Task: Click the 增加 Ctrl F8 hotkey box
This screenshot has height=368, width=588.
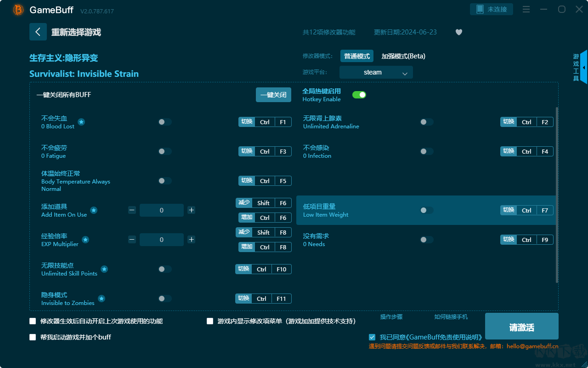Action: [265, 247]
